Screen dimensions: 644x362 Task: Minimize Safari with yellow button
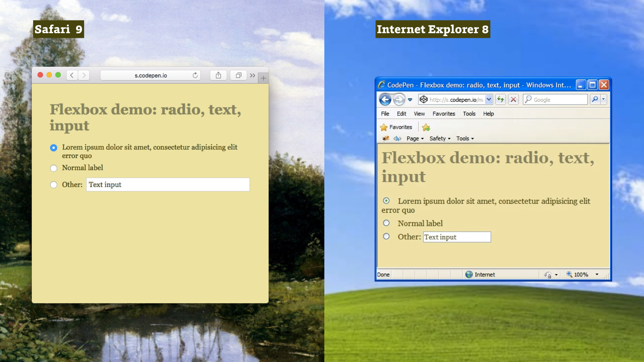click(49, 75)
